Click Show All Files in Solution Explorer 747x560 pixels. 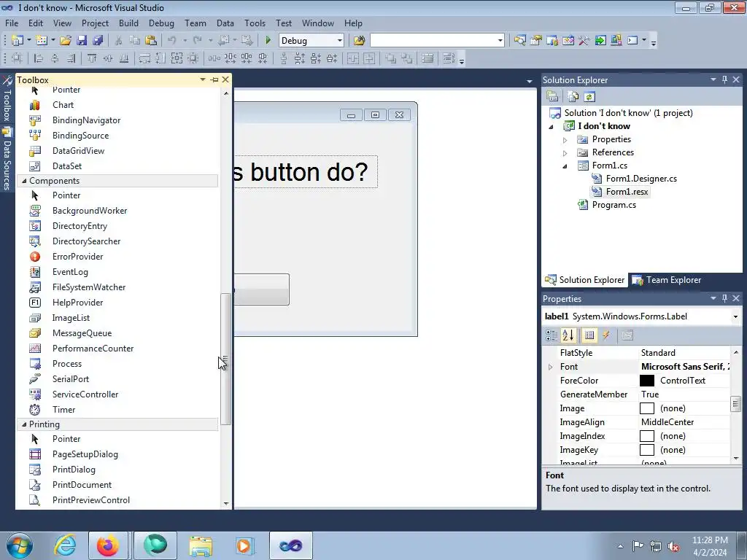click(573, 97)
